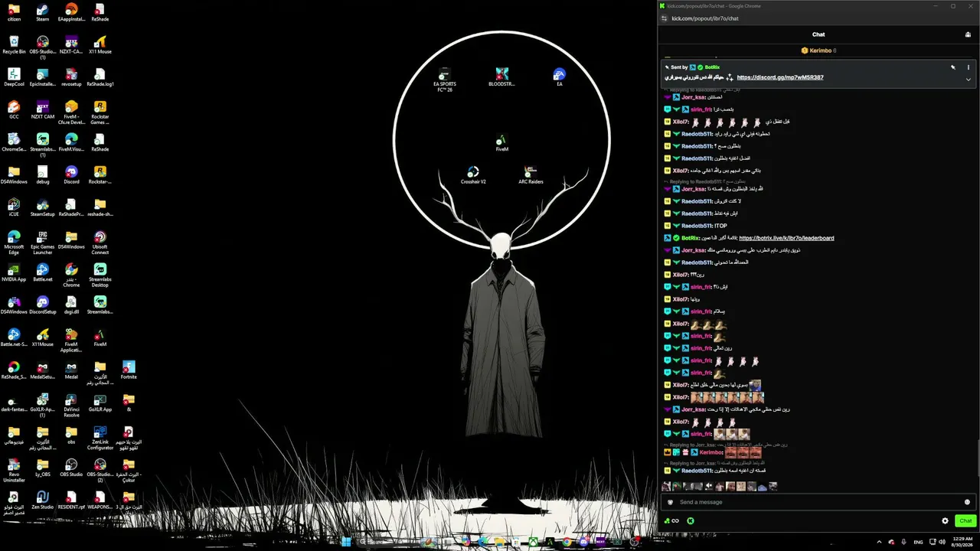Select the NZXT CAM desktop shortcut
The height and width of the screenshot is (551, 980).
(43, 109)
